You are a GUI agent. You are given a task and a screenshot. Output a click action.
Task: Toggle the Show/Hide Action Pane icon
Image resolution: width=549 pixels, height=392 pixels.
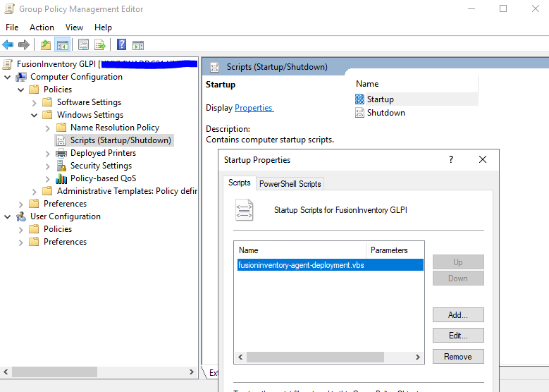pyautogui.click(x=138, y=45)
